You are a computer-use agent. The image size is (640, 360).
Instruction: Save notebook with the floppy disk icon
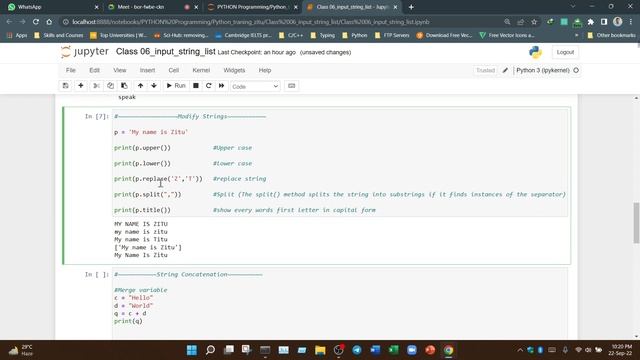click(65, 86)
